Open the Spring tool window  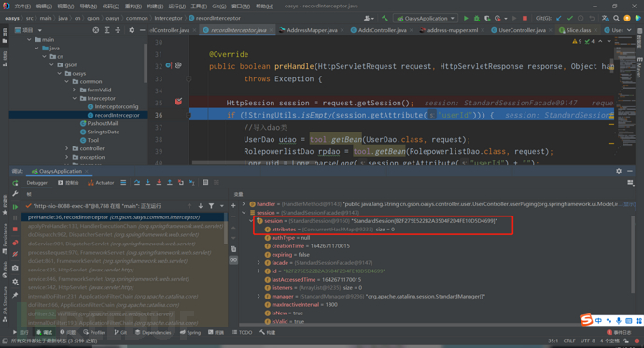pos(190,332)
